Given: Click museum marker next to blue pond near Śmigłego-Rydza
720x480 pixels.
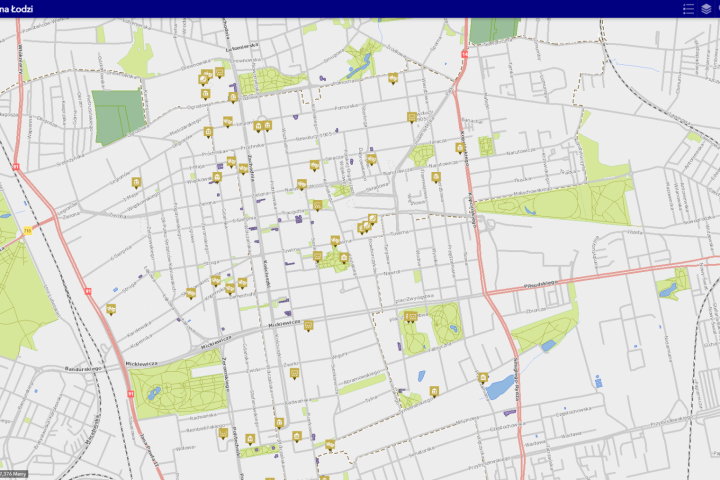Looking at the screenshot, I should (x=483, y=378).
